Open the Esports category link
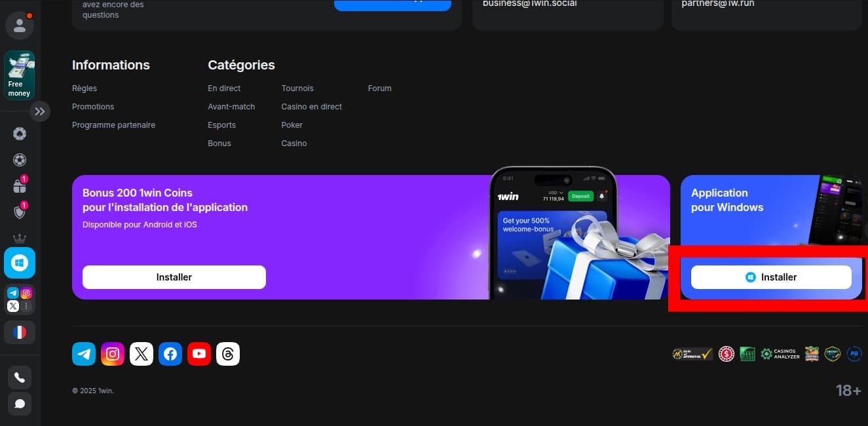 click(x=221, y=125)
